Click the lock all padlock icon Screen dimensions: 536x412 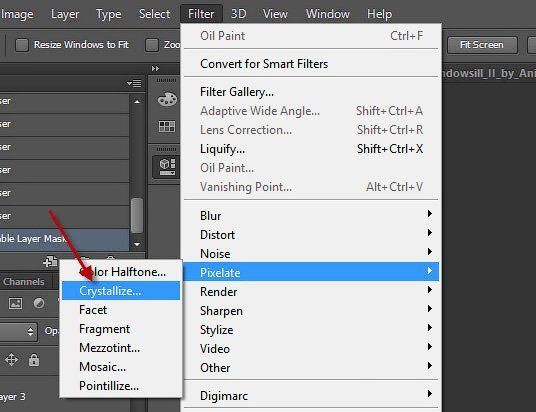34,360
